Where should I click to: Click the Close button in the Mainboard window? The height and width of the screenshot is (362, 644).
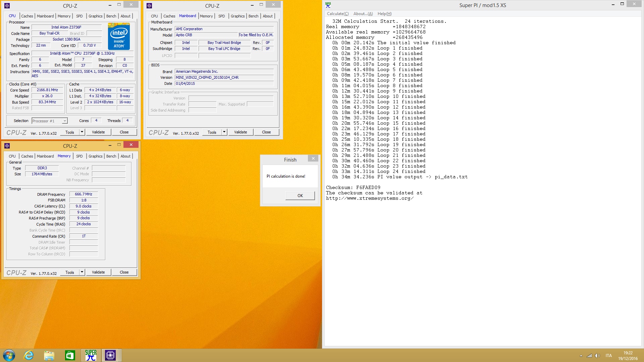(266, 132)
